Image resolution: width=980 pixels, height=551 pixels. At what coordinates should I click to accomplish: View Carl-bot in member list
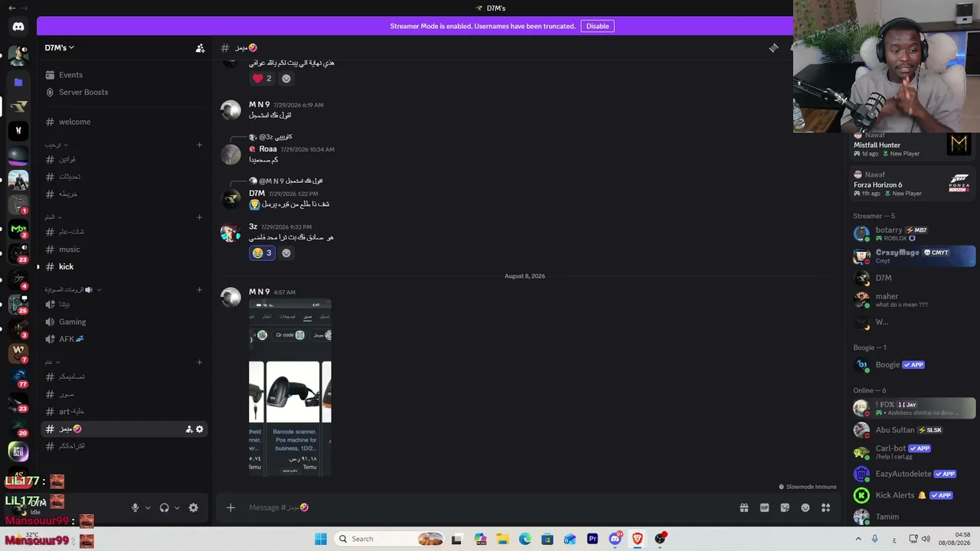(914, 452)
